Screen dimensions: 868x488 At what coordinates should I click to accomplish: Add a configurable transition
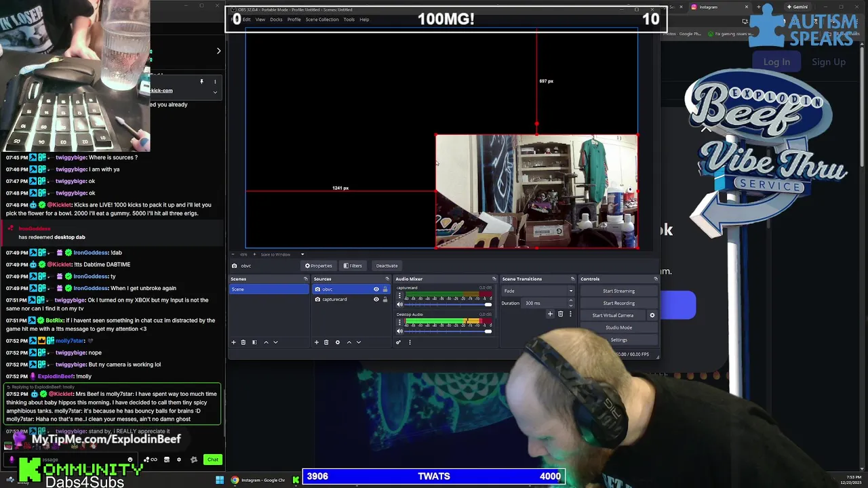[550, 314]
